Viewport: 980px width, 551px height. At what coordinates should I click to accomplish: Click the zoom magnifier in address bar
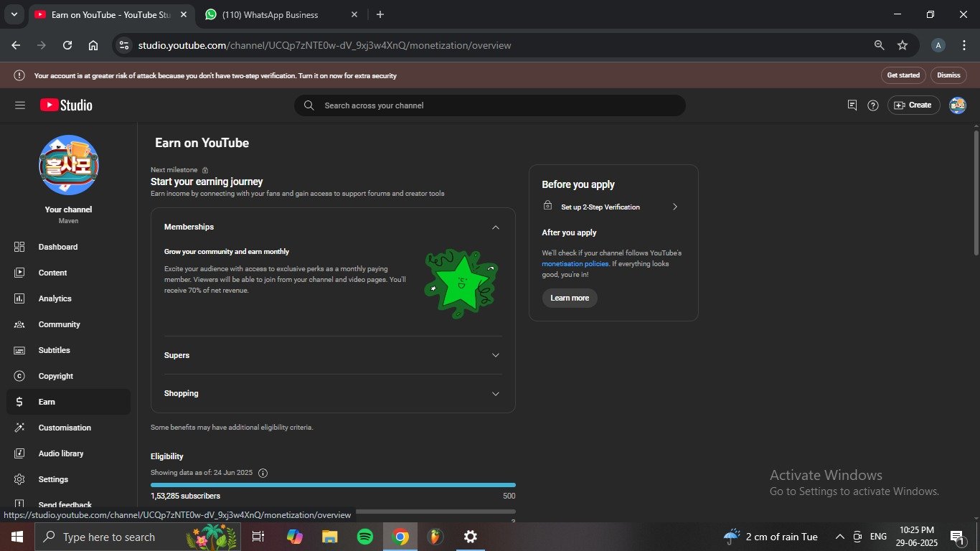(x=879, y=45)
